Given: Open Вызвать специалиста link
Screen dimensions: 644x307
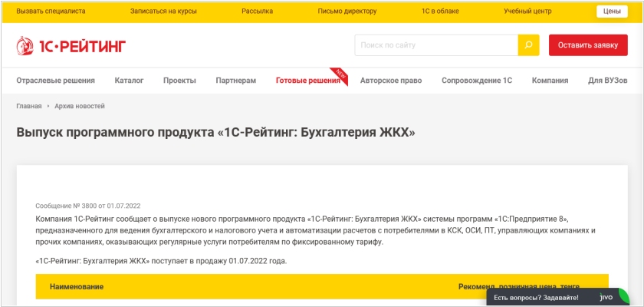Looking at the screenshot, I should (x=51, y=12).
